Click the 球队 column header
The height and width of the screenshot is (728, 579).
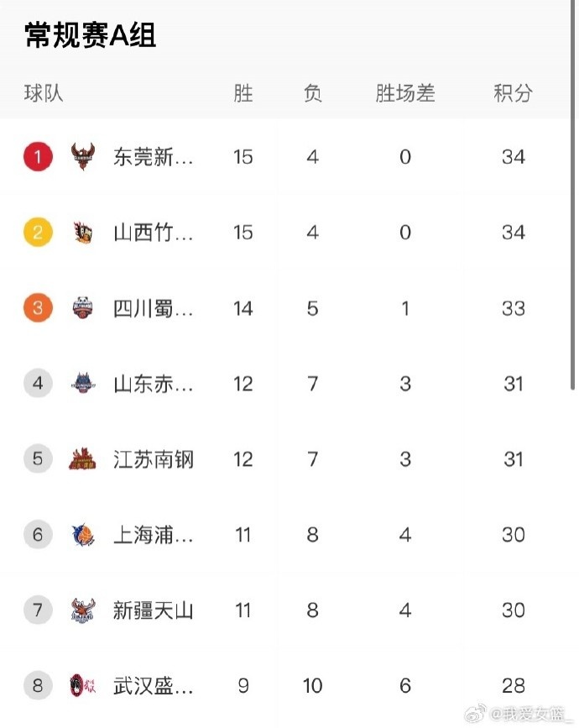click(x=44, y=93)
